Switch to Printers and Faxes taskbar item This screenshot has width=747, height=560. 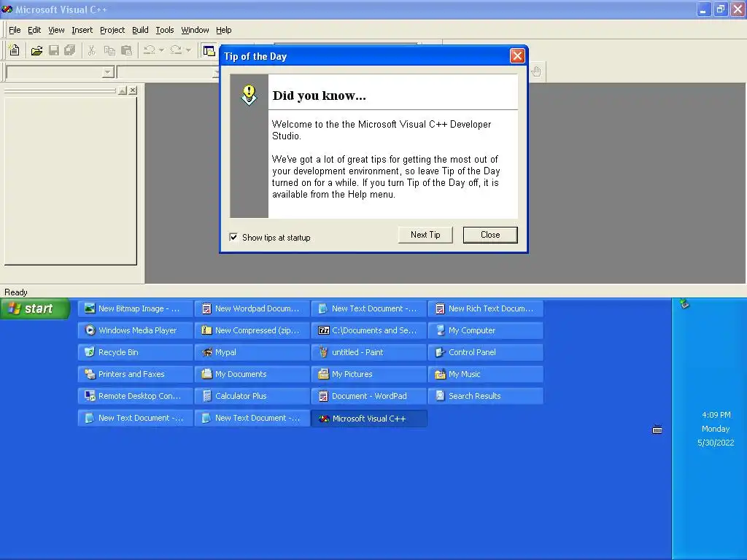point(135,374)
